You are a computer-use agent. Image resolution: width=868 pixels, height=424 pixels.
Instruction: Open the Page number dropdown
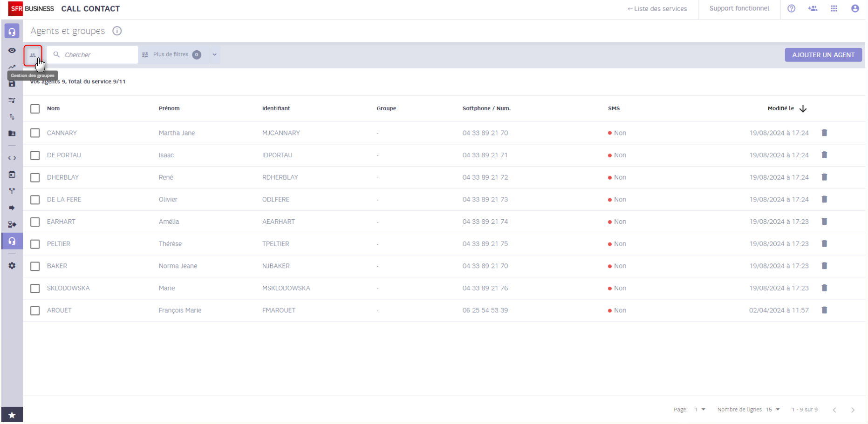click(x=700, y=410)
